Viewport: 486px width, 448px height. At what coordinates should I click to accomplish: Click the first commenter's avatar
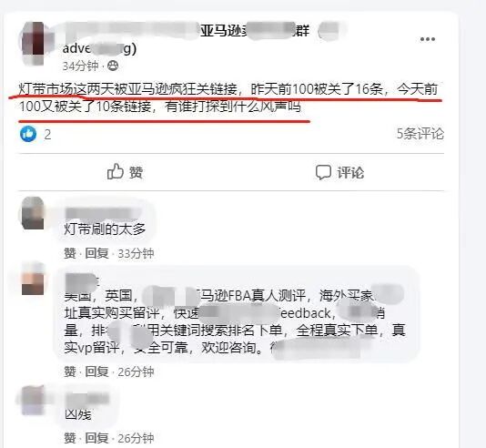tap(33, 213)
